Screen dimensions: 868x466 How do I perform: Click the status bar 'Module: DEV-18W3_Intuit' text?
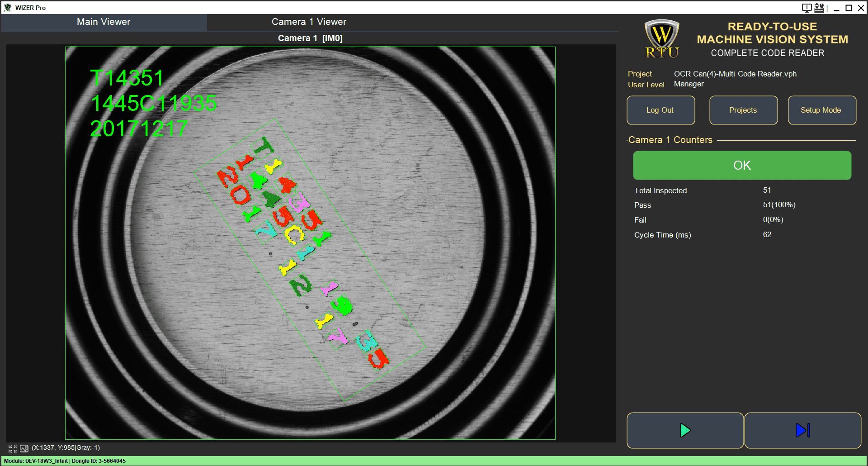(36, 461)
